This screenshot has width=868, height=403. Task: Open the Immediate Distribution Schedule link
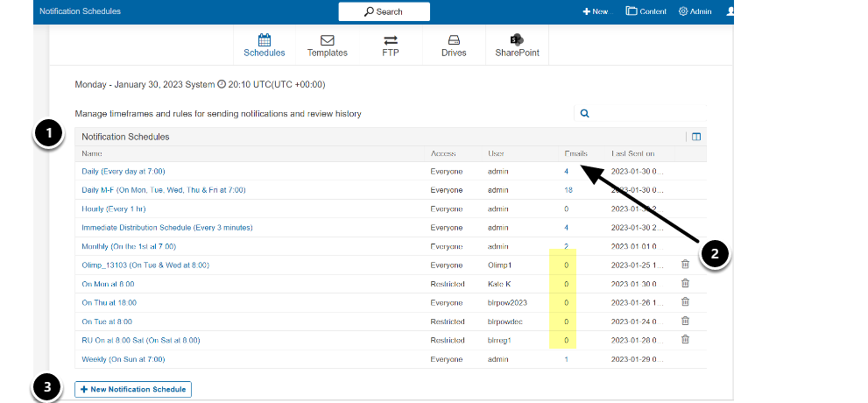point(166,228)
